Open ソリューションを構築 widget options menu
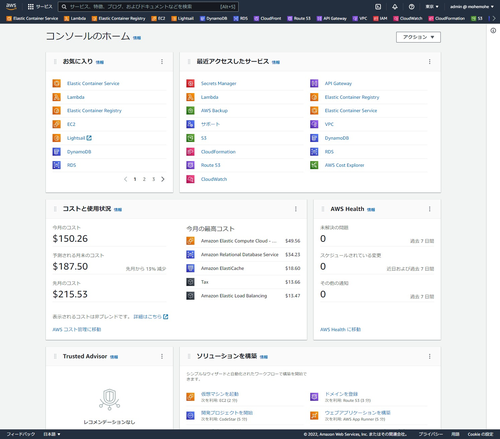Image resolution: width=500 pixels, height=439 pixels. 430,356
